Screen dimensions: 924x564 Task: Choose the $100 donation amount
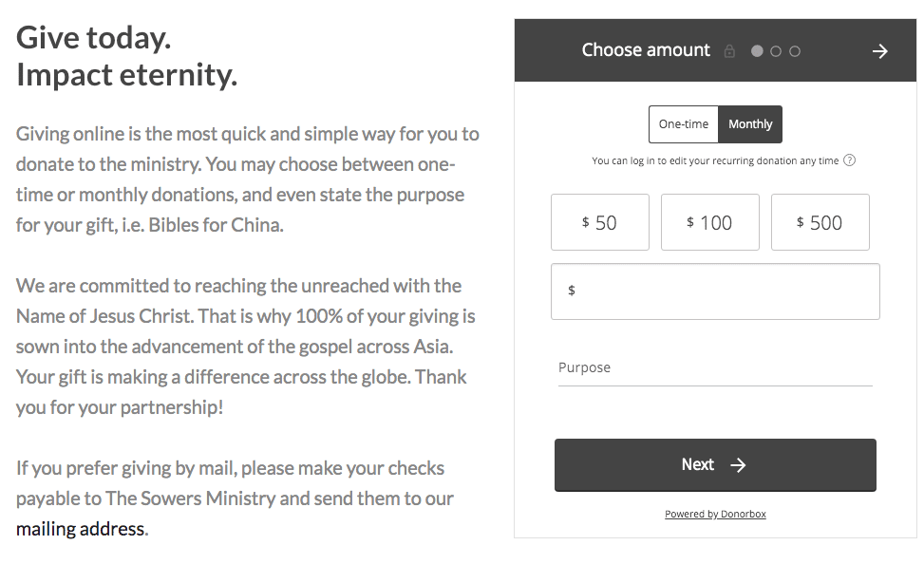[x=710, y=222]
